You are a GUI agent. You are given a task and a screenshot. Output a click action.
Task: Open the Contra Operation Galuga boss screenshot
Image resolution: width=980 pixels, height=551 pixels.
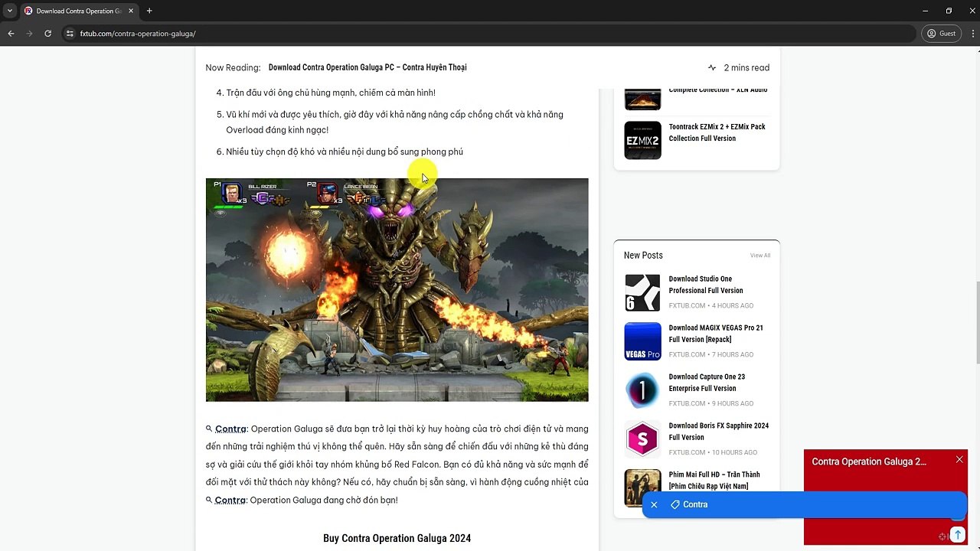(x=397, y=290)
